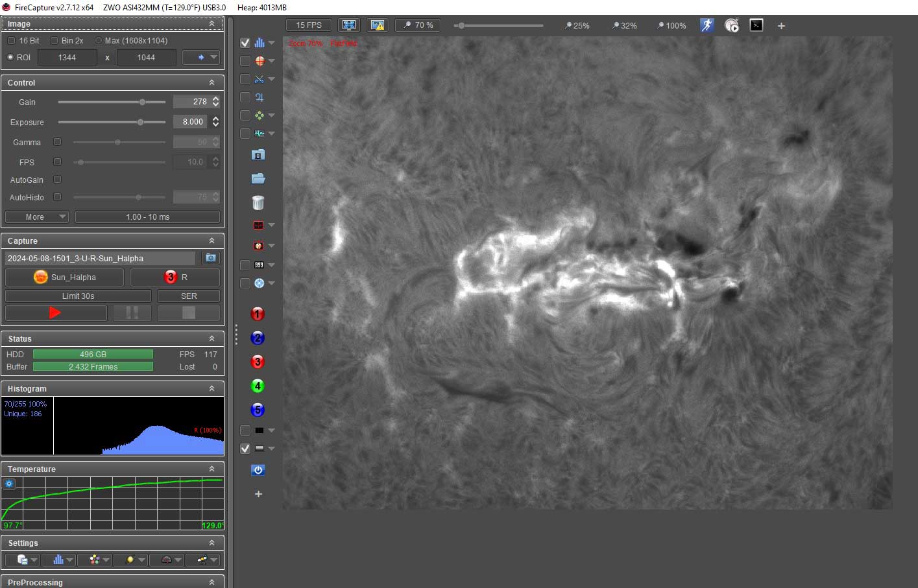Viewport: 918px width, 588px height.
Task: Uncheck the histogram tool checkbox
Action: tap(245, 43)
